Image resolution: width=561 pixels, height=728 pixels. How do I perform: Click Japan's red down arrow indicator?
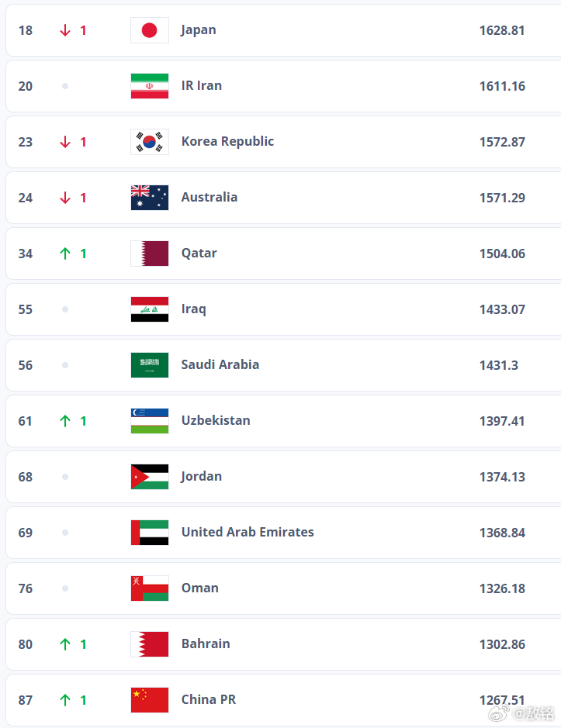pyautogui.click(x=65, y=30)
